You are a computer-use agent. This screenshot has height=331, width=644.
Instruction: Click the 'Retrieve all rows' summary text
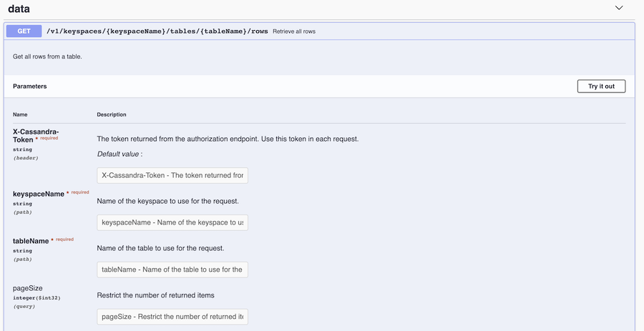(x=294, y=31)
